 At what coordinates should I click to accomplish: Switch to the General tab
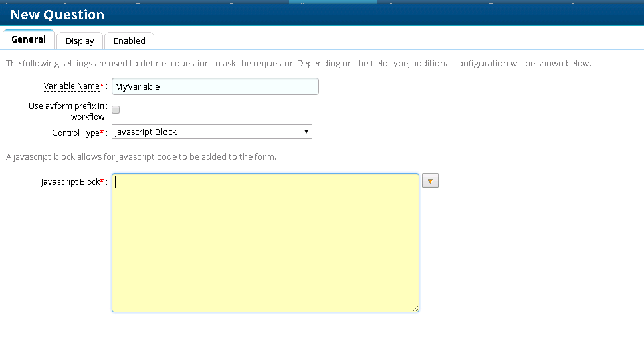pyautogui.click(x=29, y=39)
